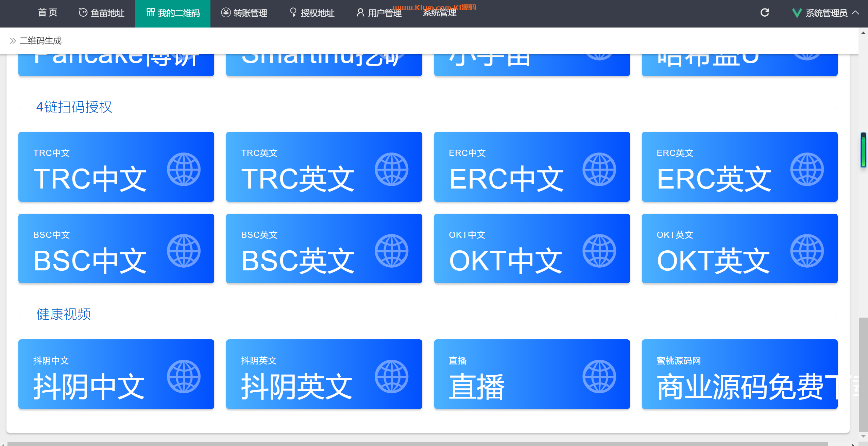Open the 转账管理 tab

(x=244, y=13)
